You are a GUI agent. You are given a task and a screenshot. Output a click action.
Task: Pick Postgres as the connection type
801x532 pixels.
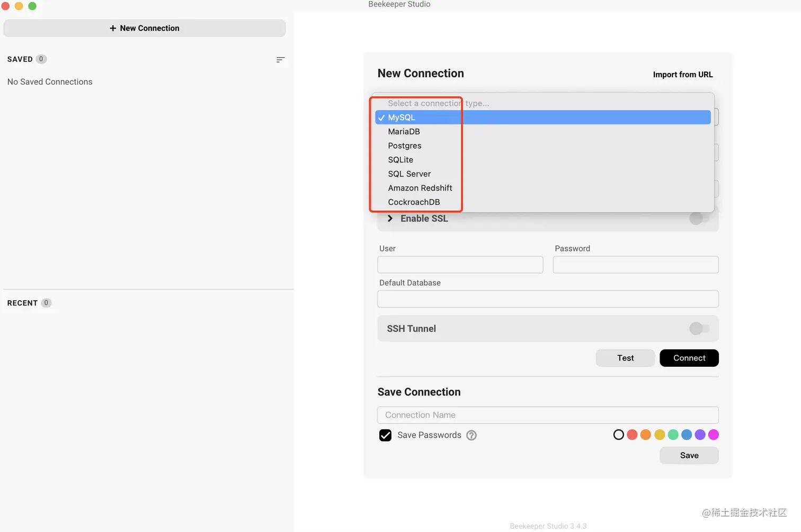(542, 146)
